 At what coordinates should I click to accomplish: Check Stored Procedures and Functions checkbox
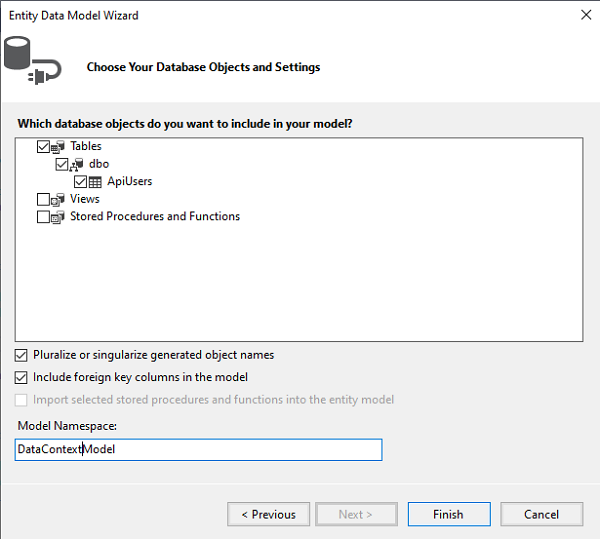click(43, 217)
